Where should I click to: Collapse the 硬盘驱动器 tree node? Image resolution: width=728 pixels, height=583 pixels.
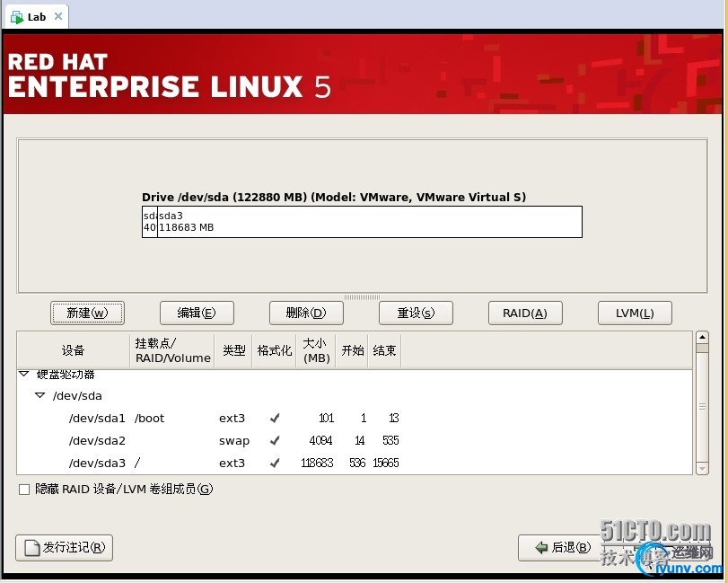[23, 374]
